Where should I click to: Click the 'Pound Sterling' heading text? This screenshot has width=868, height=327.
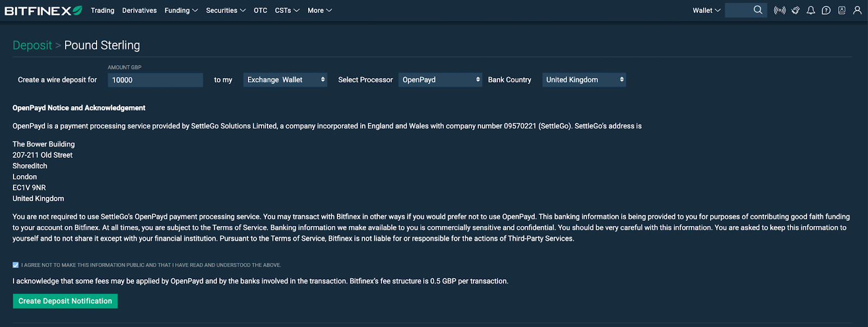point(102,45)
